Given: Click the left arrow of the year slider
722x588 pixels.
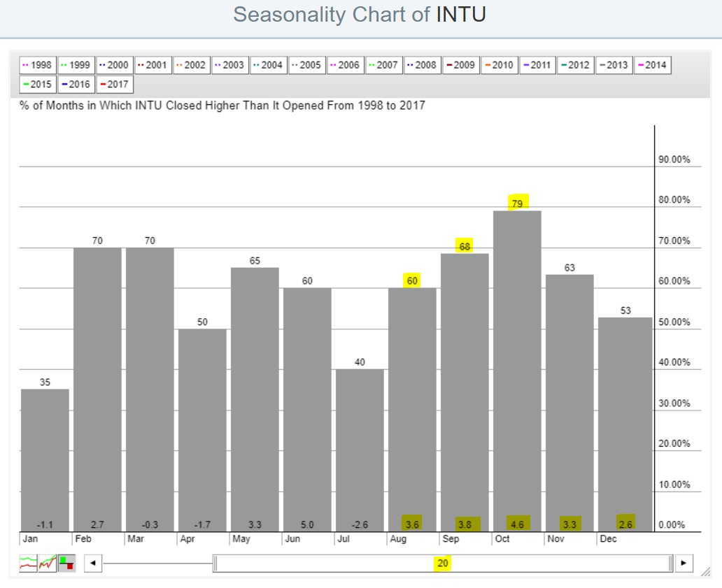Looking at the screenshot, I should [93, 563].
